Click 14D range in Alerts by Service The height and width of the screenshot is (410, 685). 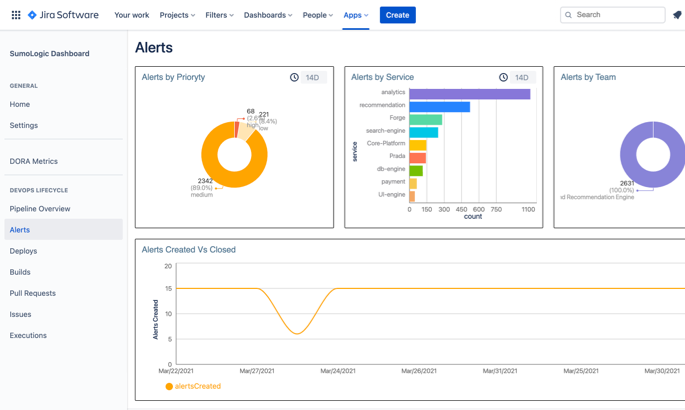click(522, 77)
